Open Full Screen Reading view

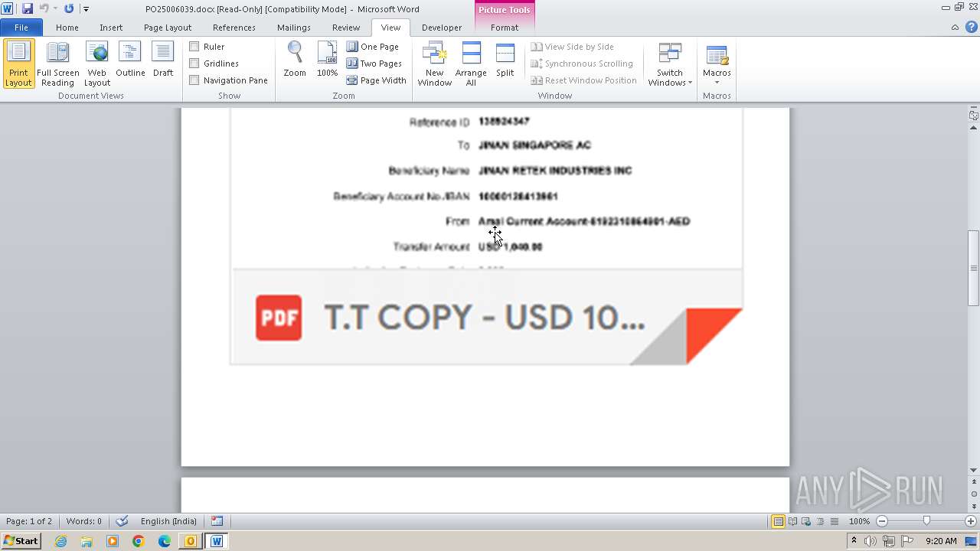coord(57,64)
